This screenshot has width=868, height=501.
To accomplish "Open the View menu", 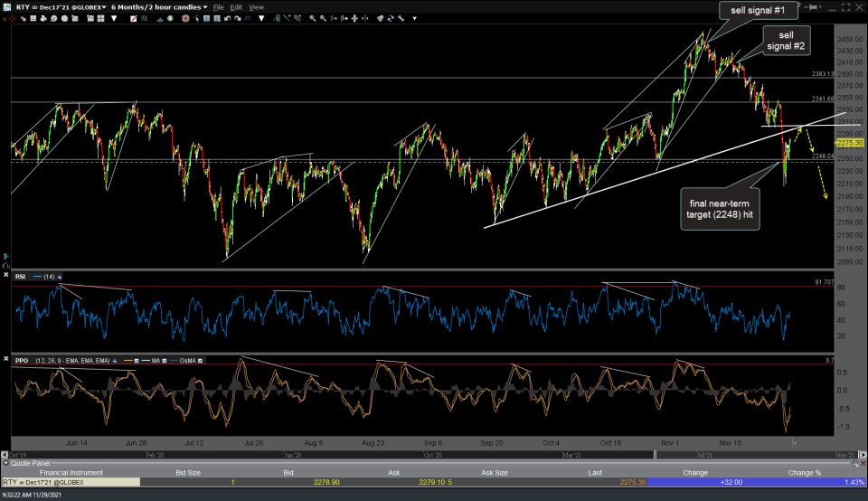I will tap(257, 6).
